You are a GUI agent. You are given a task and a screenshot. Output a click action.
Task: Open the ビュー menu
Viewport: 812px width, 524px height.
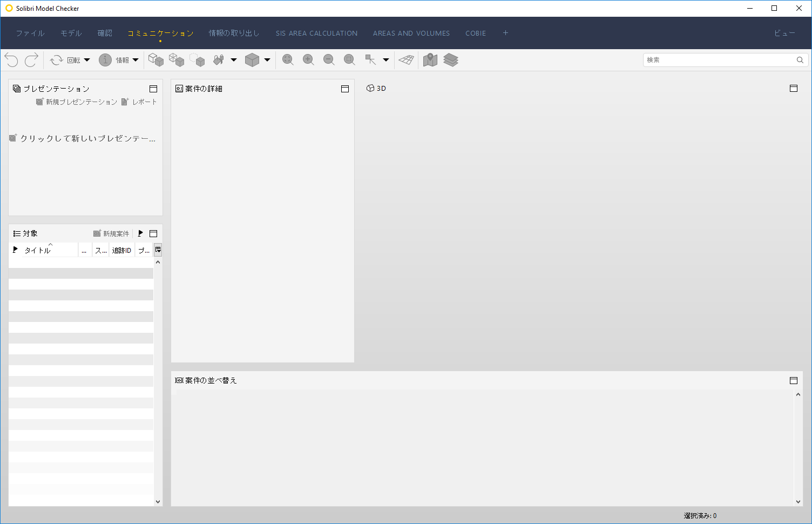[x=785, y=33]
